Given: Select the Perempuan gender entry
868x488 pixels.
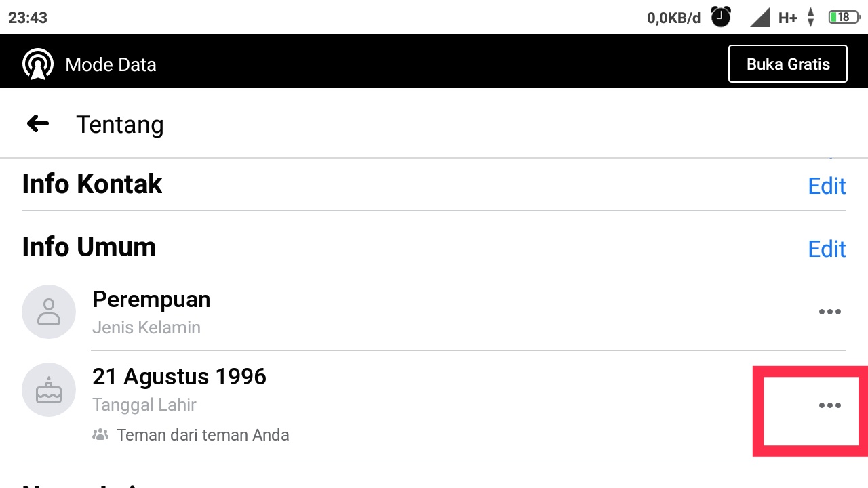Looking at the screenshot, I should coord(151,299).
